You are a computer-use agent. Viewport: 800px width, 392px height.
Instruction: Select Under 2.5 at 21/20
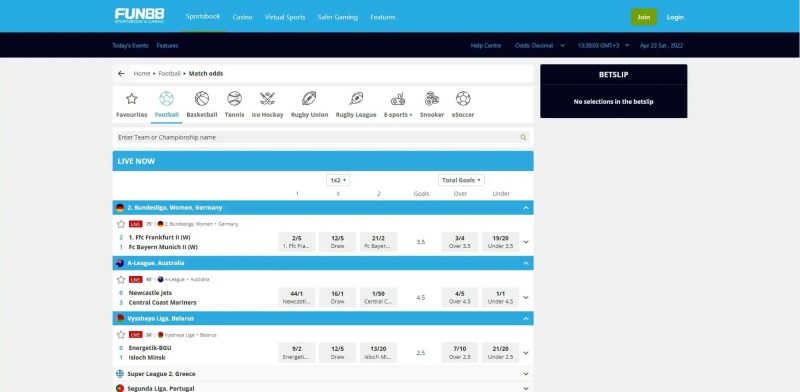pos(501,353)
